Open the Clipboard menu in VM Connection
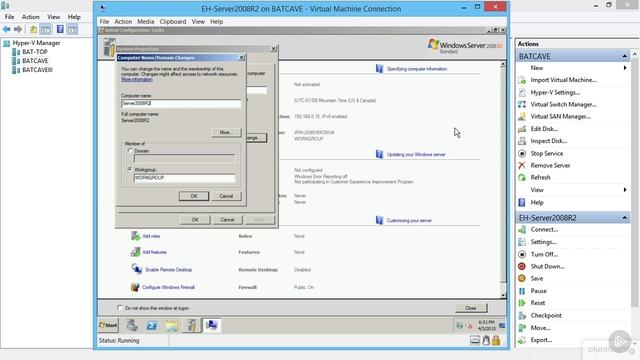The width and height of the screenshot is (640, 360). [x=173, y=22]
